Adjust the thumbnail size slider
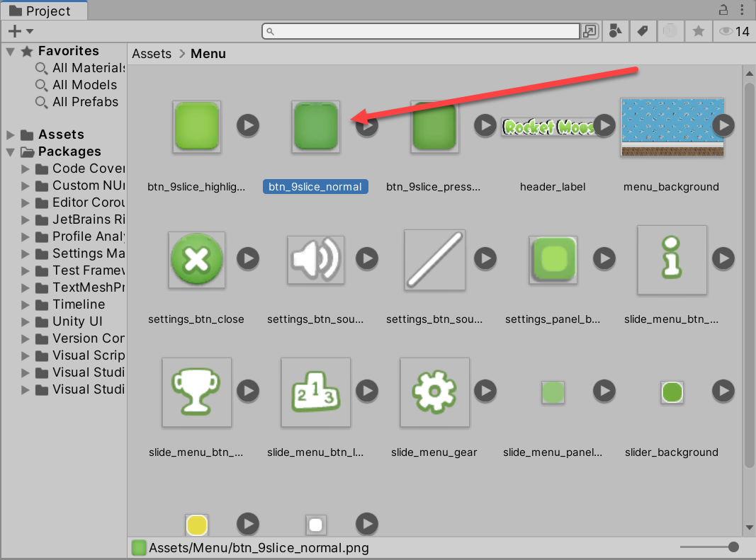 [x=733, y=547]
